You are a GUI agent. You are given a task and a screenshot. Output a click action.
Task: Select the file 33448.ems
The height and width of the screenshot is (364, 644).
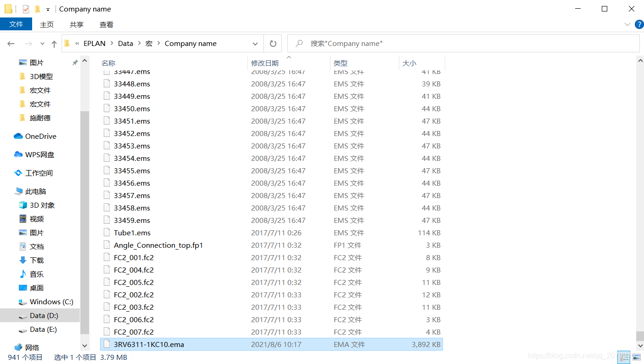(132, 84)
